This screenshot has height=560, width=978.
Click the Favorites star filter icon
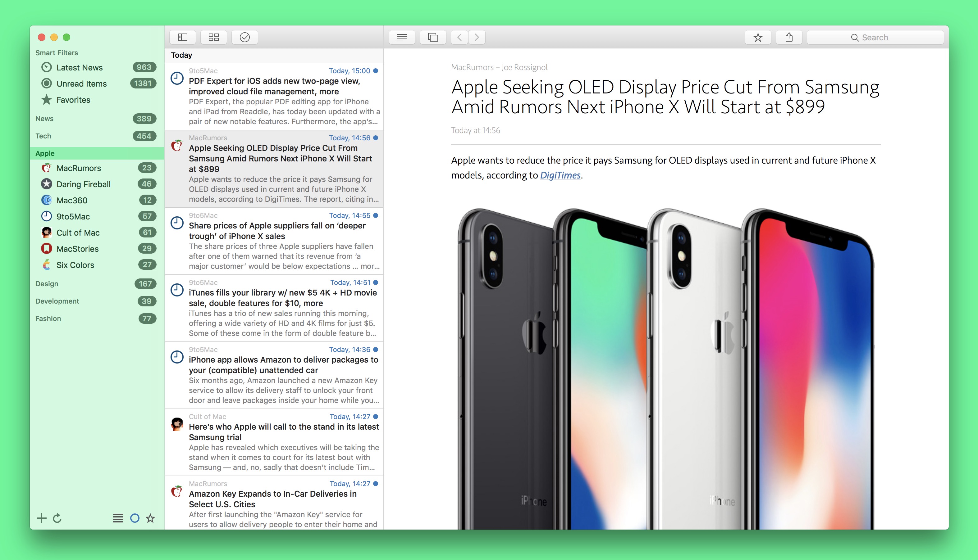pos(46,99)
